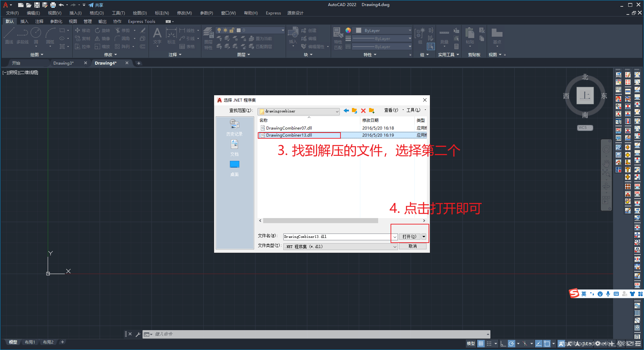Select the Polyline (多段线) tool

point(23,36)
